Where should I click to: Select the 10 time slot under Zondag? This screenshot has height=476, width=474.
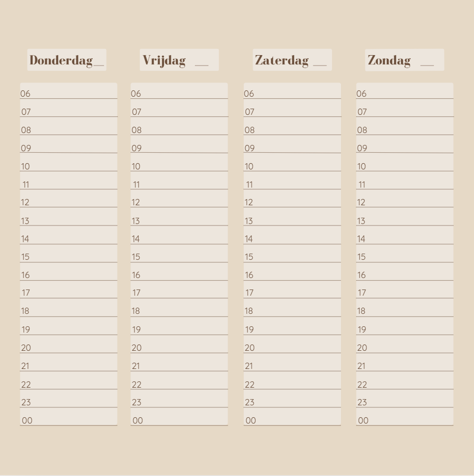pos(405,166)
